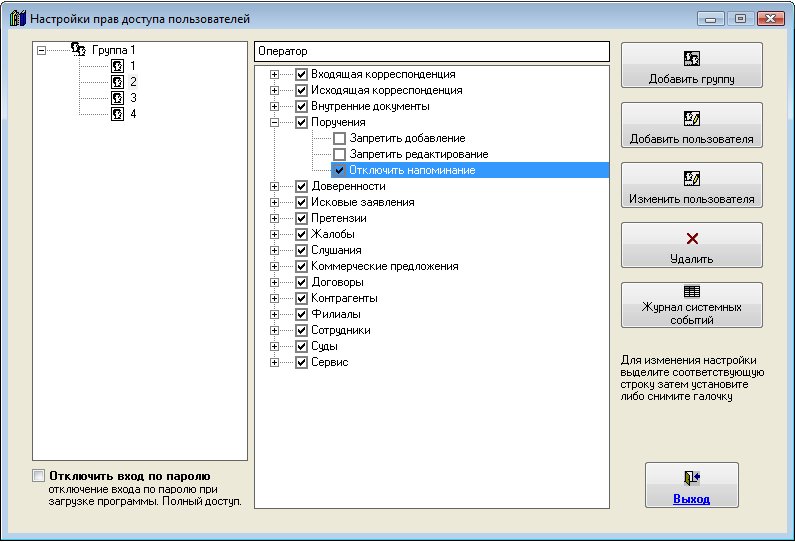Uncheck Входящая корреспонденция checkbox

(302, 75)
